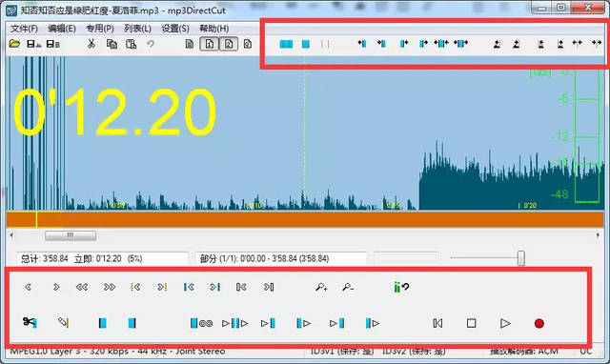Go to file end navigation icon

tap(269, 287)
